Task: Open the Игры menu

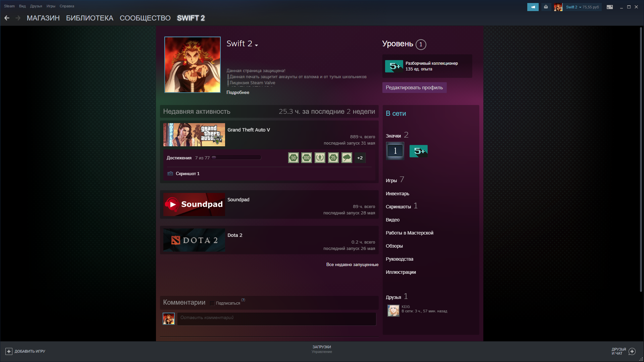Action: [x=51, y=6]
